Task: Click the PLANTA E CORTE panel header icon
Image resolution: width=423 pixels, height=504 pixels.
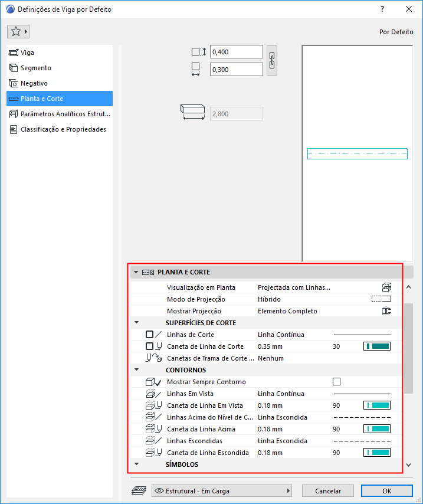Action: pyautogui.click(x=148, y=272)
